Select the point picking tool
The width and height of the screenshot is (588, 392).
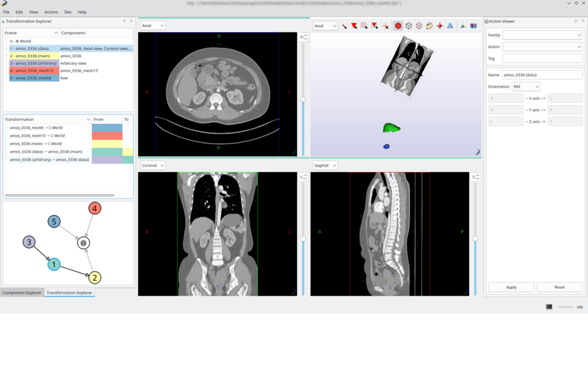(344, 26)
